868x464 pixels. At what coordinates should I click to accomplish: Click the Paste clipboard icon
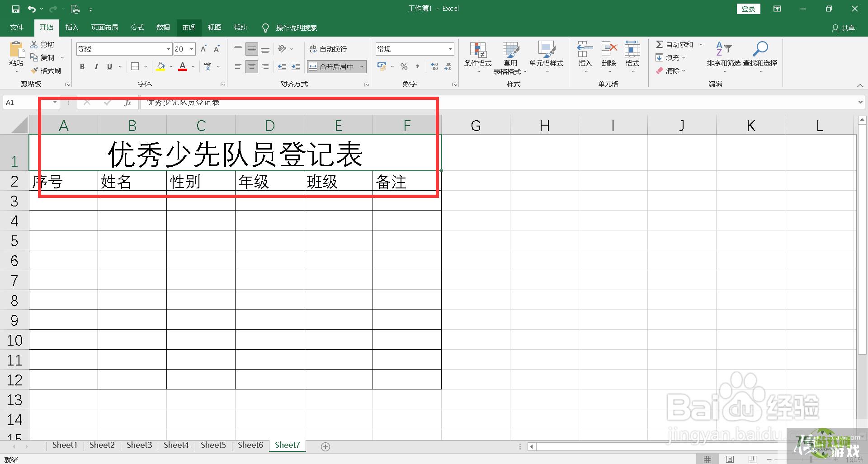click(16, 49)
